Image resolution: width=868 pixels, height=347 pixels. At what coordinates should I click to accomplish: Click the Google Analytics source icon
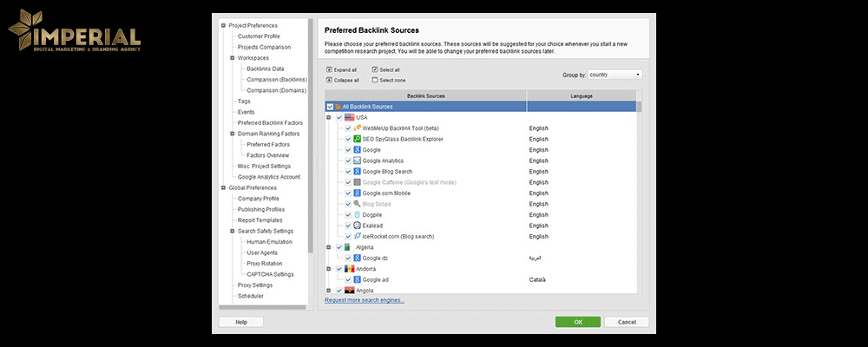357,160
